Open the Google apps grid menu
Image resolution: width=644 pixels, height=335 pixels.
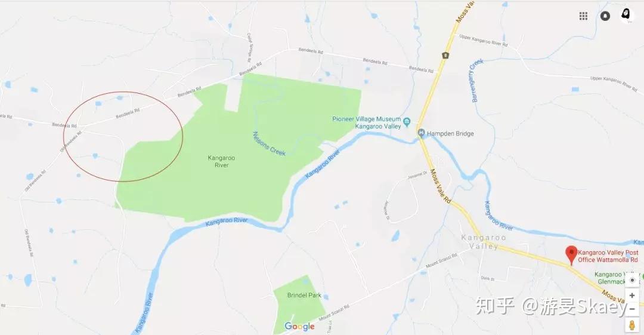point(583,16)
